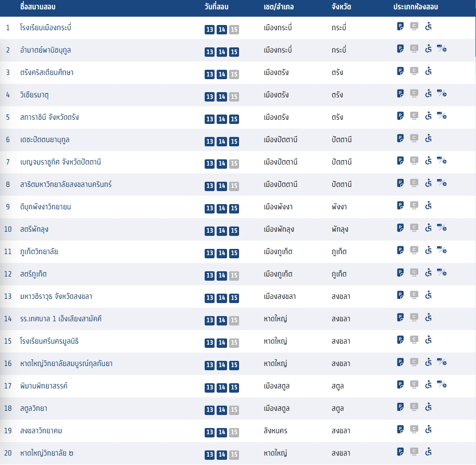Click the paper exam icon for โรงเรียนเมืองกระบี่

click(x=400, y=27)
